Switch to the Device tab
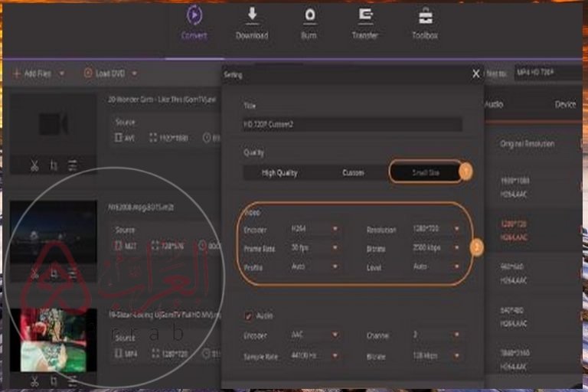This screenshot has height=392, width=588. [x=565, y=104]
